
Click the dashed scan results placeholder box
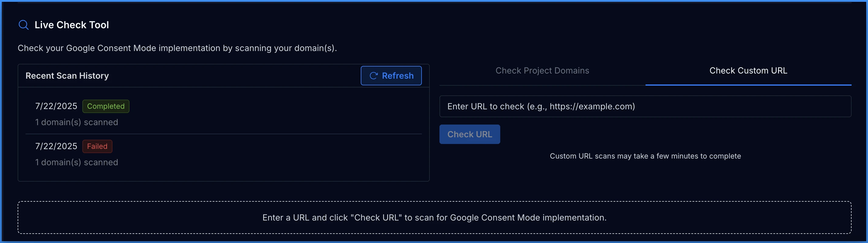[434, 217]
